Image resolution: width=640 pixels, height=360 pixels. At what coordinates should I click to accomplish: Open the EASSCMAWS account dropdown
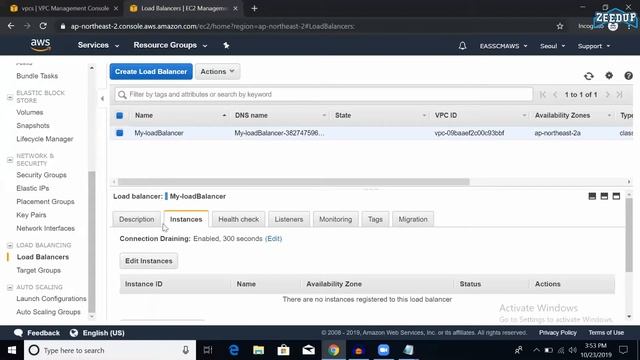click(503, 46)
